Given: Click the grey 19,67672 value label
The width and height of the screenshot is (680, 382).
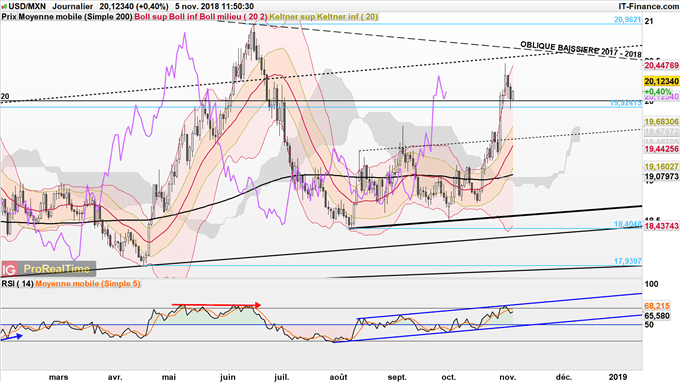Looking at the screenshot, I should tap(661, 131).
